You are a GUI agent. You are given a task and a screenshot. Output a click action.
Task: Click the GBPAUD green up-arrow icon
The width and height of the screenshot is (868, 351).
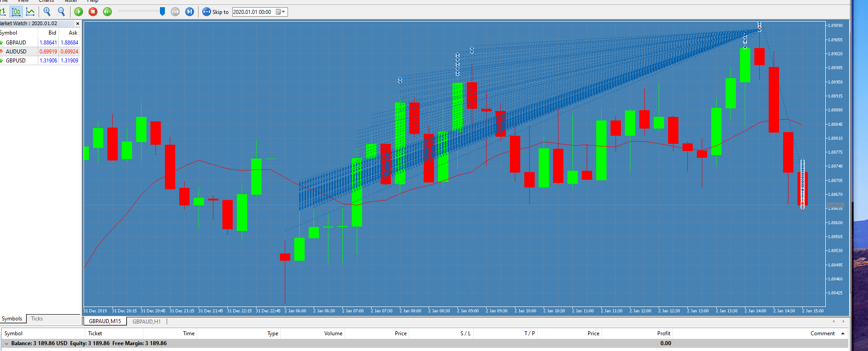(x=2, y=43)
